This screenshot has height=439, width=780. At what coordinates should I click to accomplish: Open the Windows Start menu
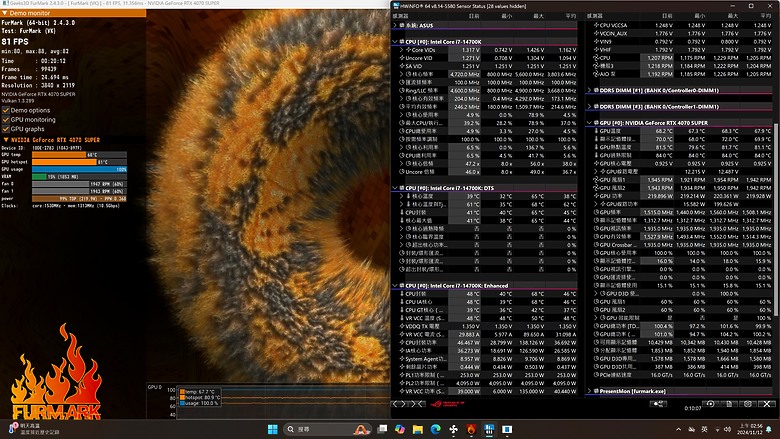[273, 429]
